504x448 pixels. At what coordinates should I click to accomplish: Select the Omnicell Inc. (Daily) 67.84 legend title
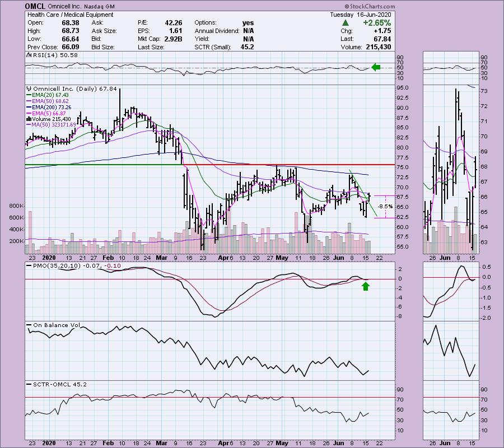point(75,88)
